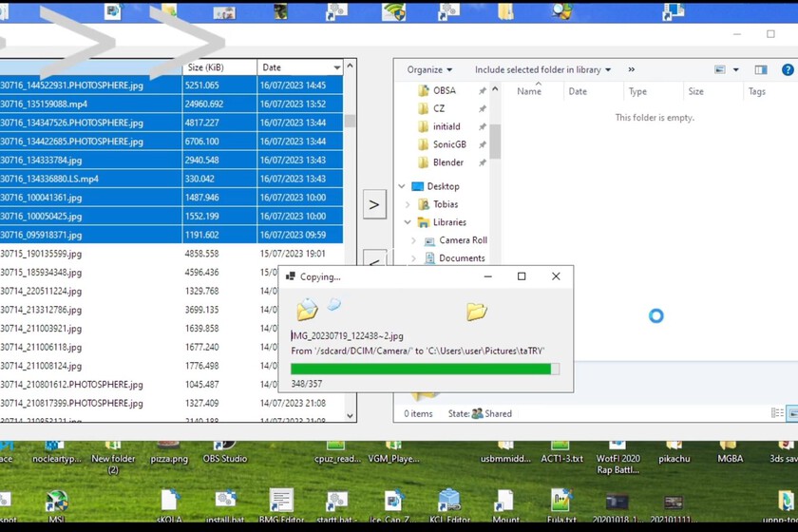Open cpuz_read... desktop icon

(337, 452)
